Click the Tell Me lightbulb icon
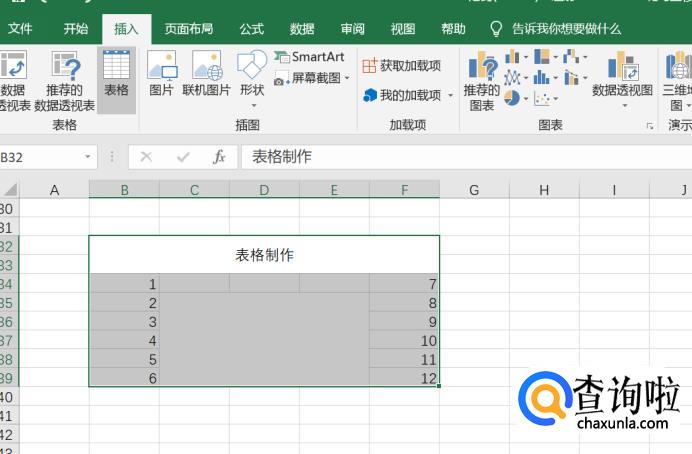Viewport: 692px width, 454px height. point(496,29)
